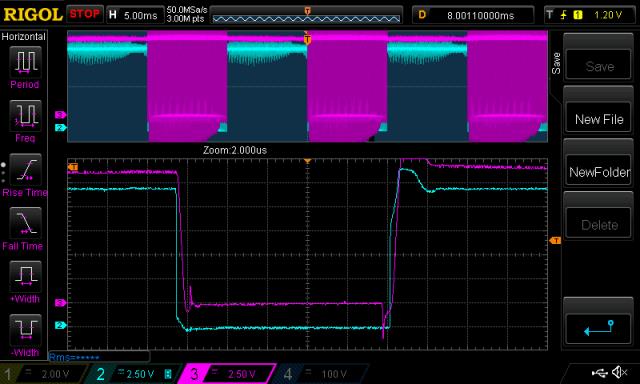Image resolution: width=640 pixels, height=384 pixels.
Task: Open the Save menu tab
Action: coord(556,64)
